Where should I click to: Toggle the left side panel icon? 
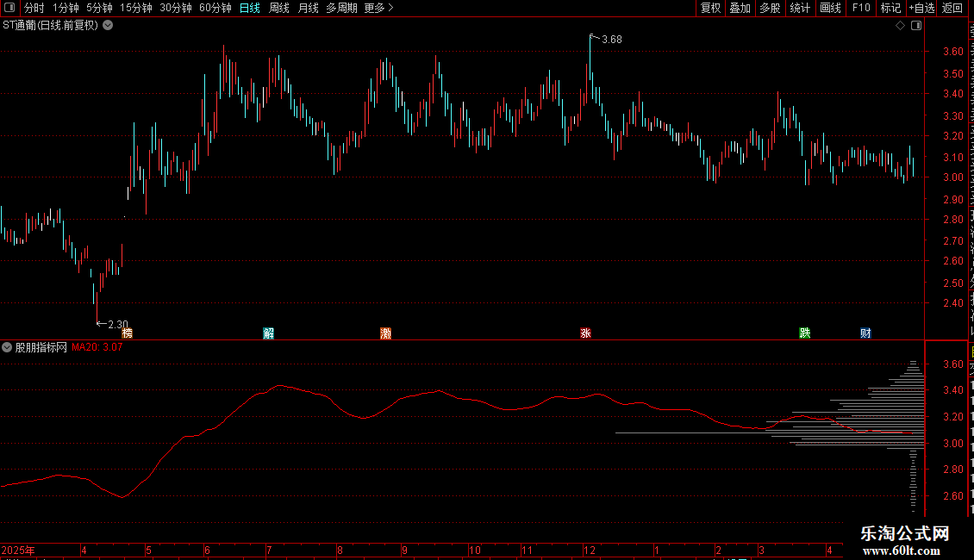pos(9,8)
